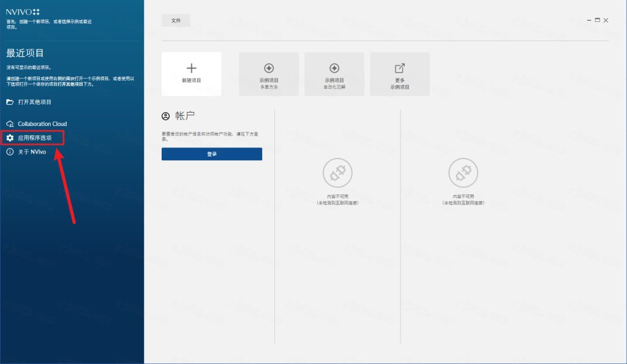
Task: Open the 示例项目 自动化见解 sample tile
Action: click(x=334, y=74)
